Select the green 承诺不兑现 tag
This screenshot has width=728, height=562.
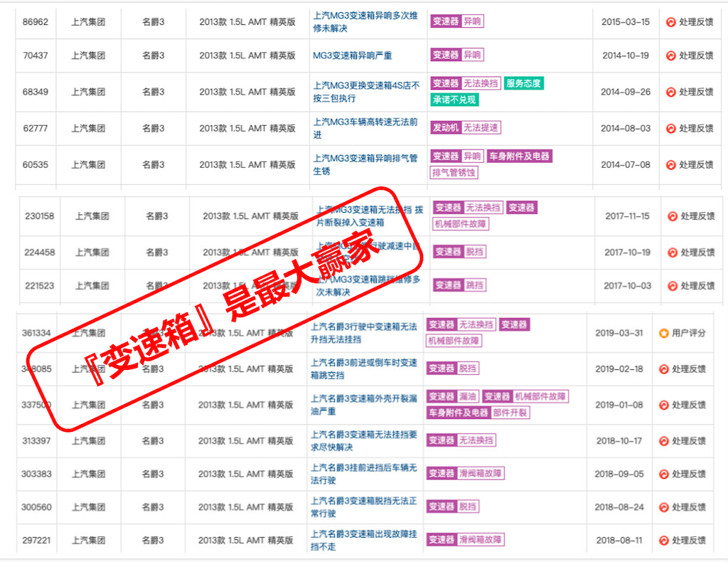point(454,100)
